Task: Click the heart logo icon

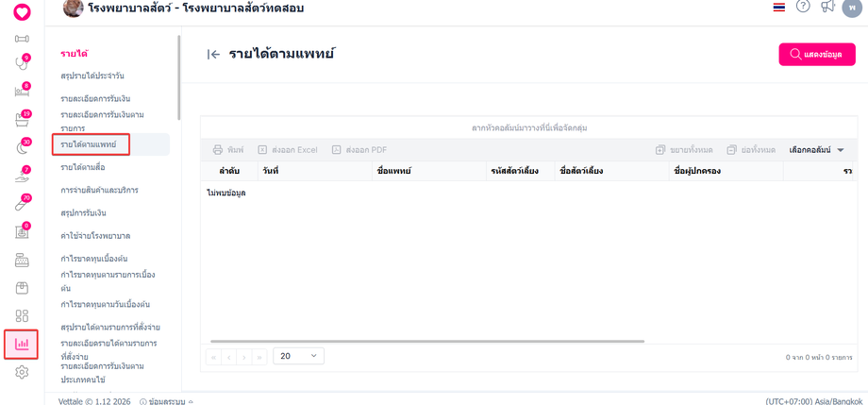Action: click(x=22, y=11)
